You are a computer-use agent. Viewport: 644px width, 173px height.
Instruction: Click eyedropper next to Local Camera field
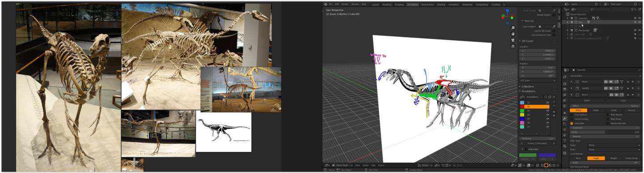pyautogui.click(x=554, y=10)
